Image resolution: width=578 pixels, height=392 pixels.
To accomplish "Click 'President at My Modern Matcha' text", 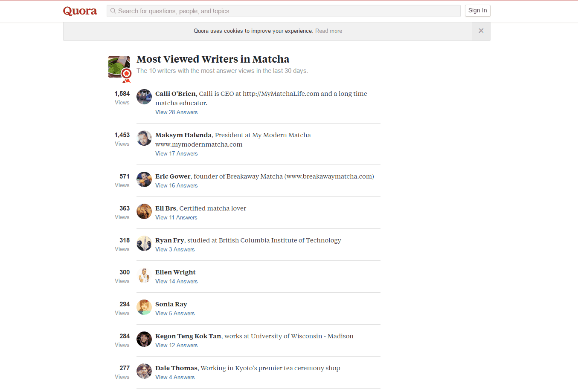I will (x=263, y=135).
